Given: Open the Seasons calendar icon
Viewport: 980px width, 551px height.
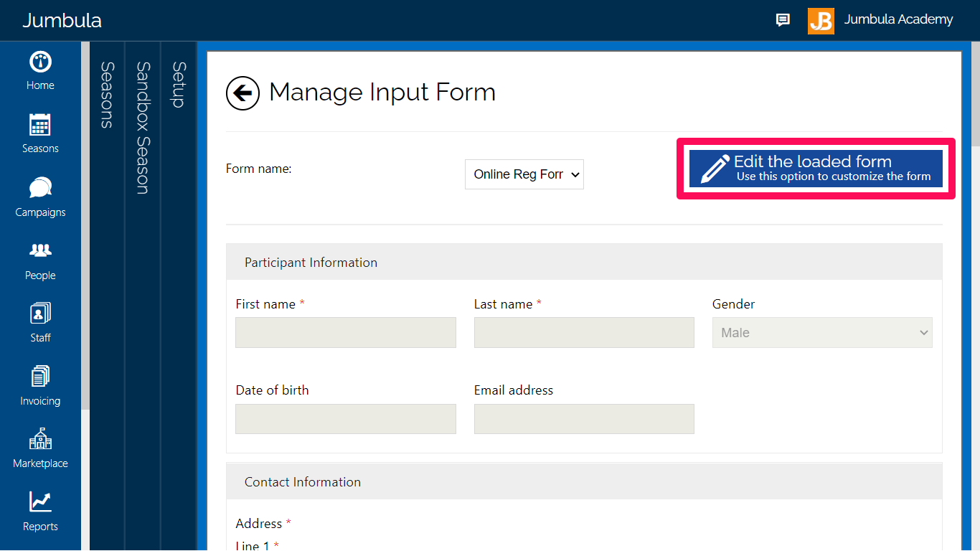Looking at the screenshot, I should [x=40, y=125].
